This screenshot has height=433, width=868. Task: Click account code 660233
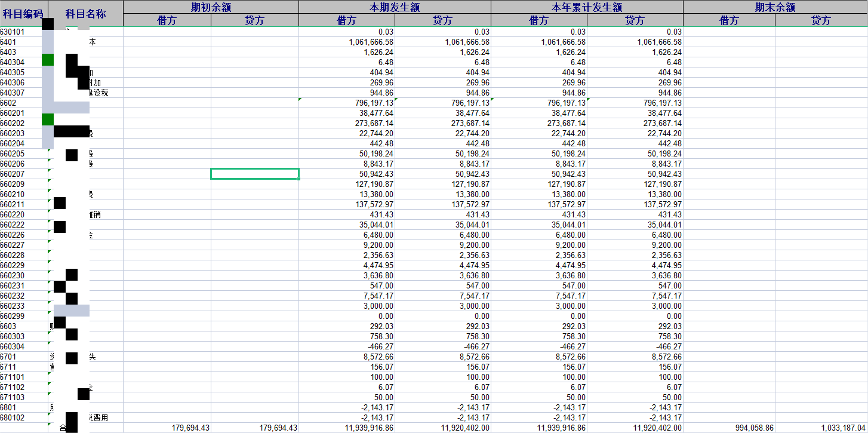click(x=13, y=306)
